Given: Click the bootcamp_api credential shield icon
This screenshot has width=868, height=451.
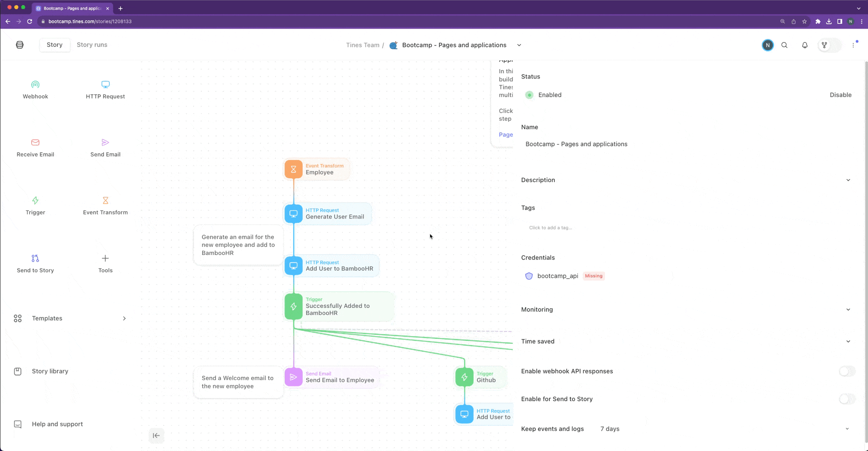Looking at the screenshot, I should [x=529, y=276].
